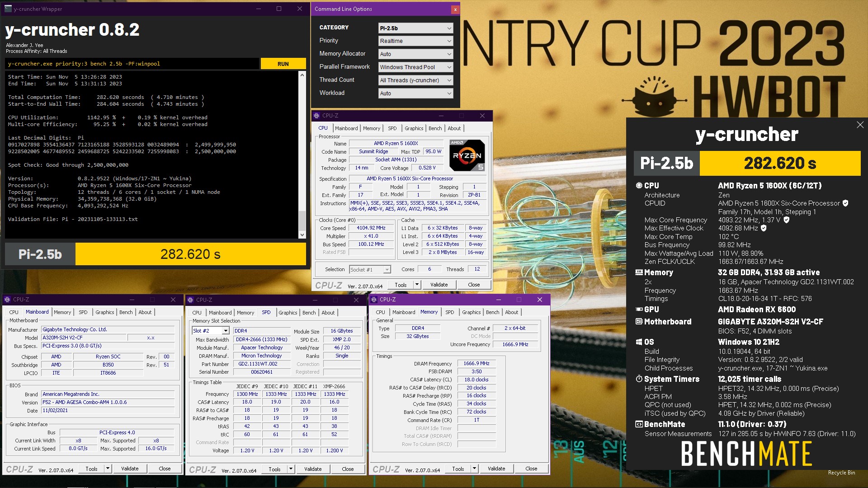868x488 pixels.
Task: Click Tools button in Mainboard window
Action: 92,469
